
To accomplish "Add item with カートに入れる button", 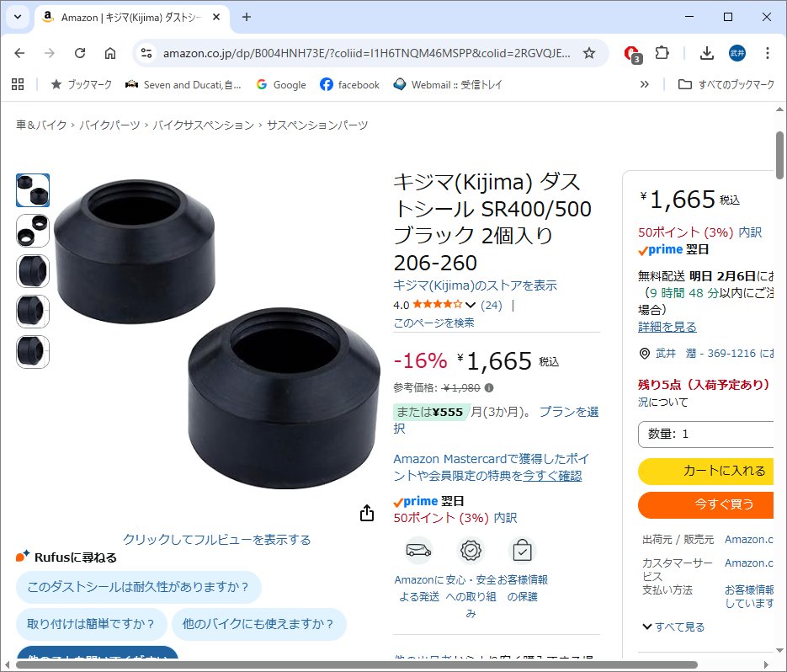I will pos(705,471).
